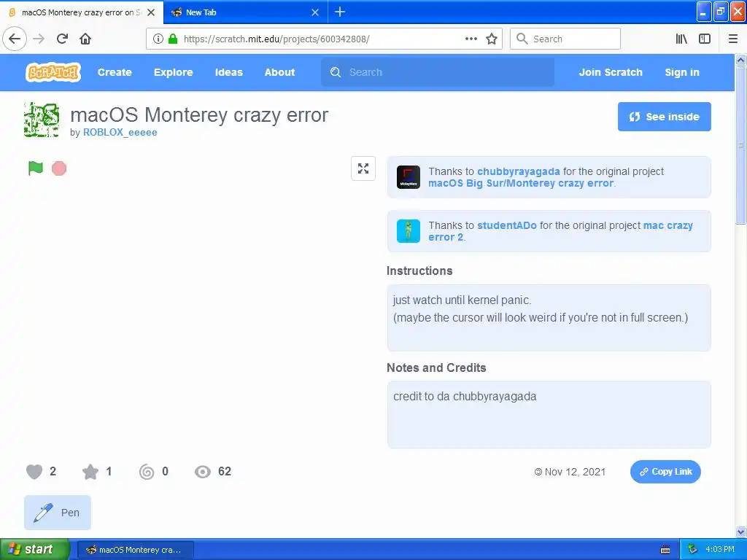The image size is (747, 560).
Task: Click the remixes spiral icon
Action: [x=146, y=472]
